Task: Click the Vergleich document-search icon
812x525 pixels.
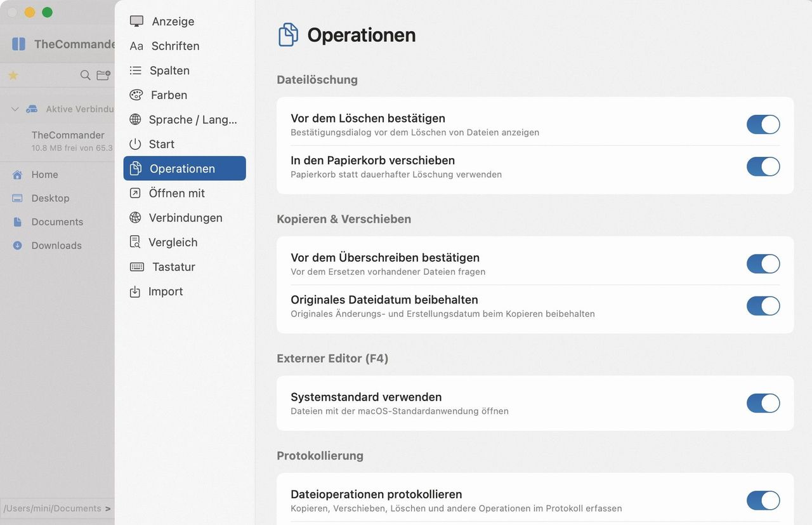Action: tap(135, 242)
